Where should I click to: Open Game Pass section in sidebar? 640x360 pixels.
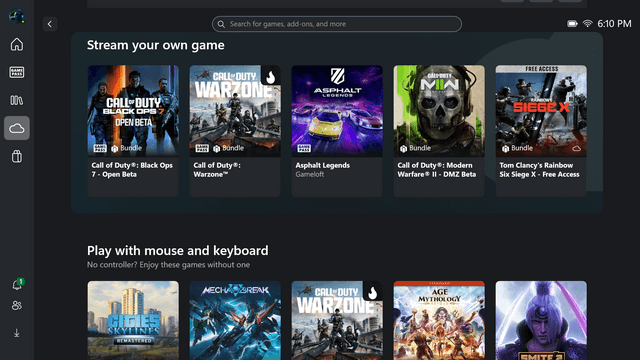click(x=17, y=72)
